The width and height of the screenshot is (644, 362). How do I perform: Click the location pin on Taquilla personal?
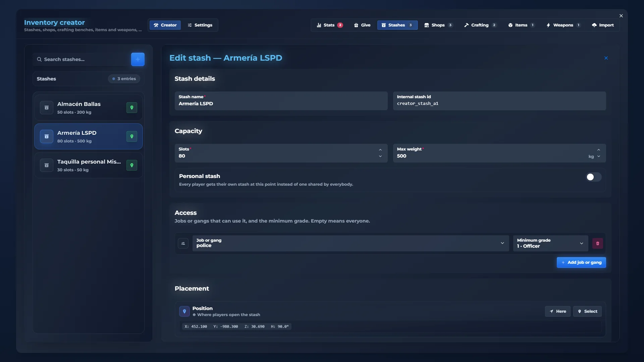[x=132, y=165]
